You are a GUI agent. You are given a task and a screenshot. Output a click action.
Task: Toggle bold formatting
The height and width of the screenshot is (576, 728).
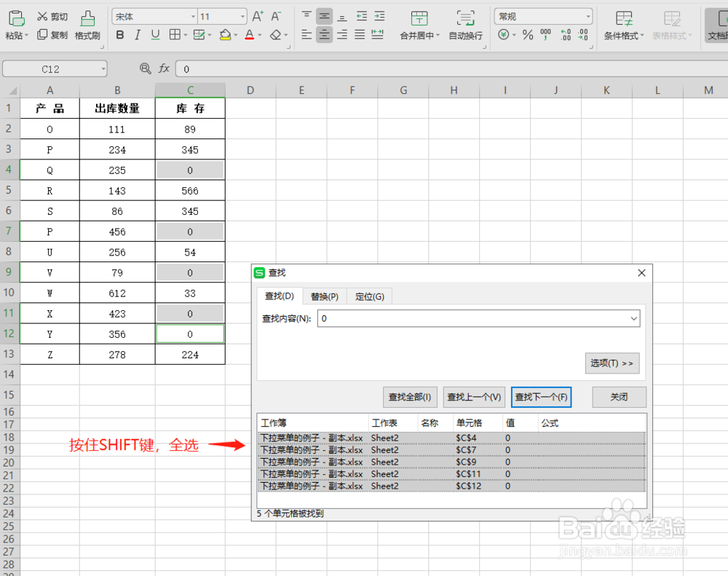pyautogui.click(x=119, y=34)
